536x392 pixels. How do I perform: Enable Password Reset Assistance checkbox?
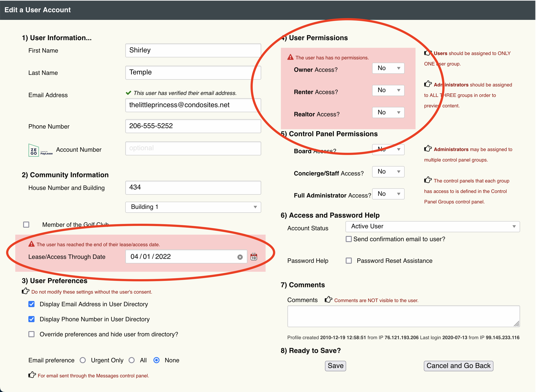[349, 261]
